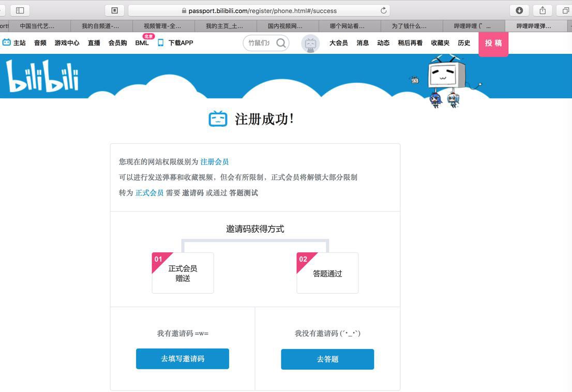Toggle Safari sidebar button

[x=20, y=10]
